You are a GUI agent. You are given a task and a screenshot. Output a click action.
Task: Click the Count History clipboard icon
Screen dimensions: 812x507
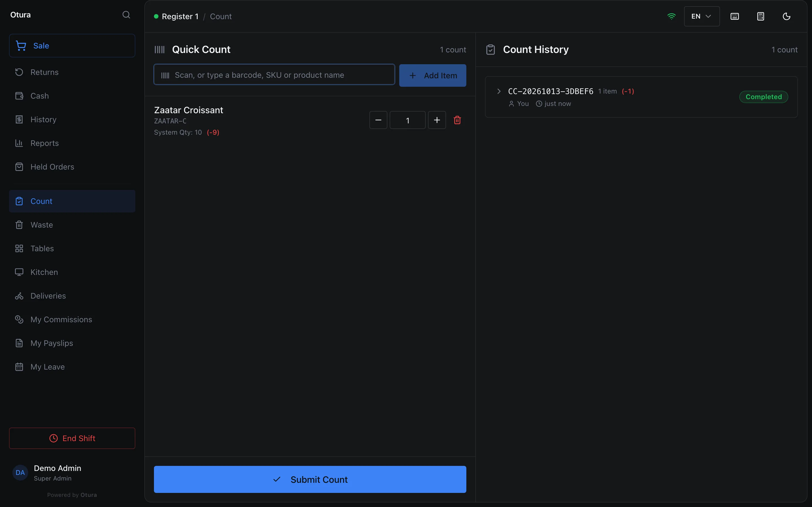[491, 50]
